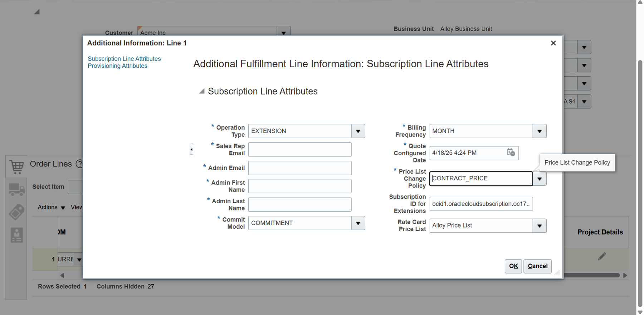Click the dialog resize grip corner

(x=557, y=273)
